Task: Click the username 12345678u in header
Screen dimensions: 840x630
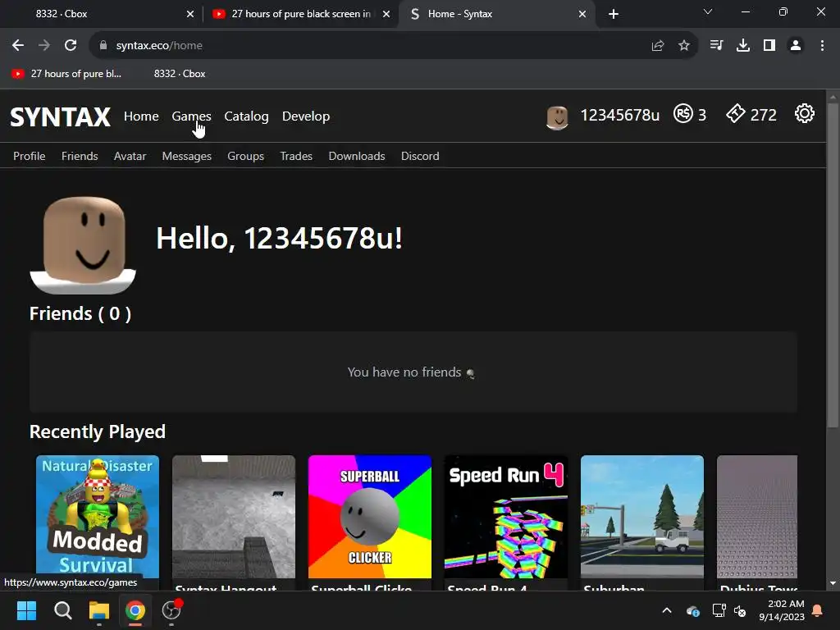Action: pyautogui.click(x=620, y=115)
